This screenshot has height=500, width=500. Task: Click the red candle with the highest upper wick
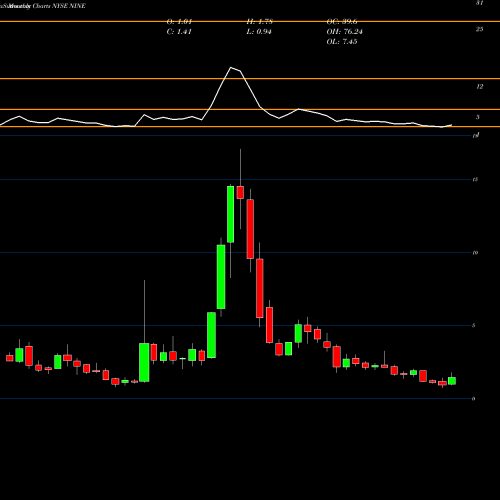tap(240, 192)
